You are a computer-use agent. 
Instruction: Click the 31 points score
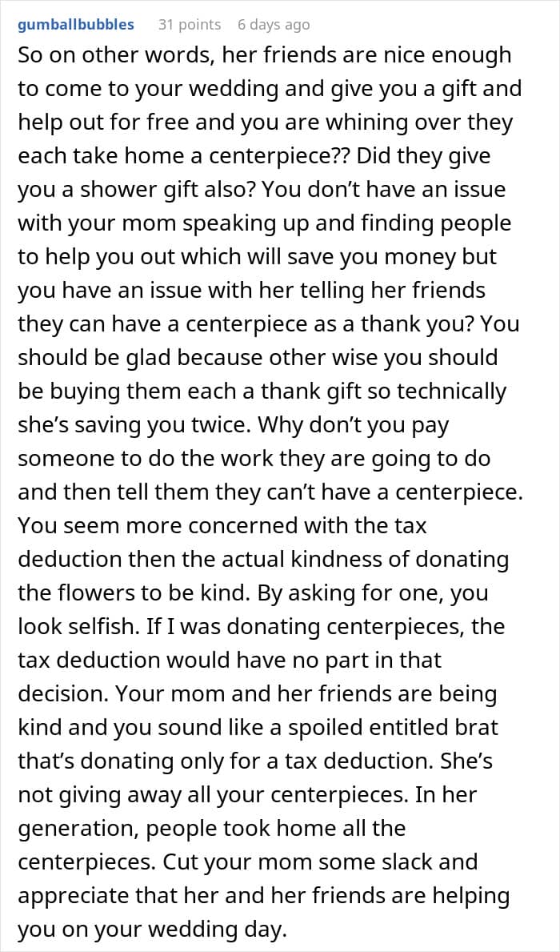tap(190, 25)
